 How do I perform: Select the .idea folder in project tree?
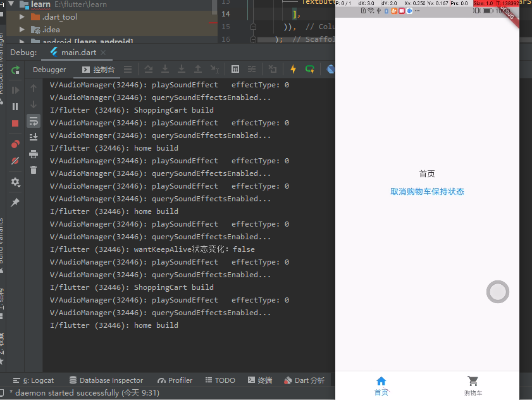click(x=51, y=30)
